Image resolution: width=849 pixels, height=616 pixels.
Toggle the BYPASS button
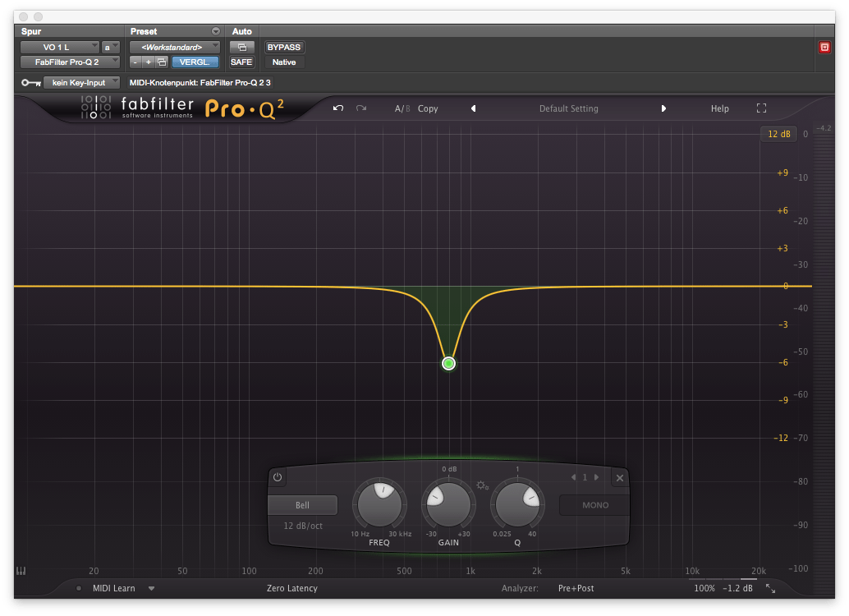(284, 47)
